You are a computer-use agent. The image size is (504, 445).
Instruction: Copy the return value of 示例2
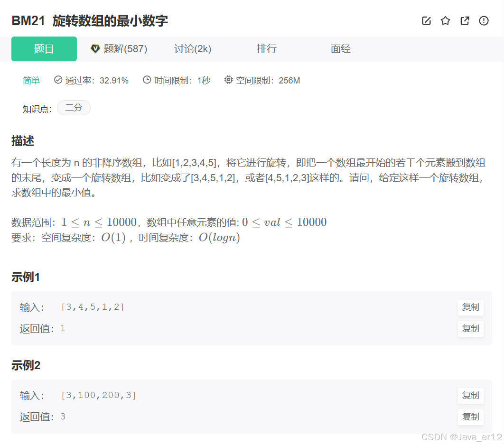[470, 417]
